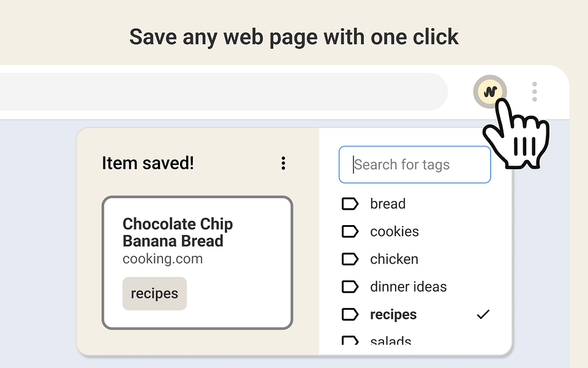Select the cookies tag
This screenshot has height=368, width=588.
coord(394,231)
